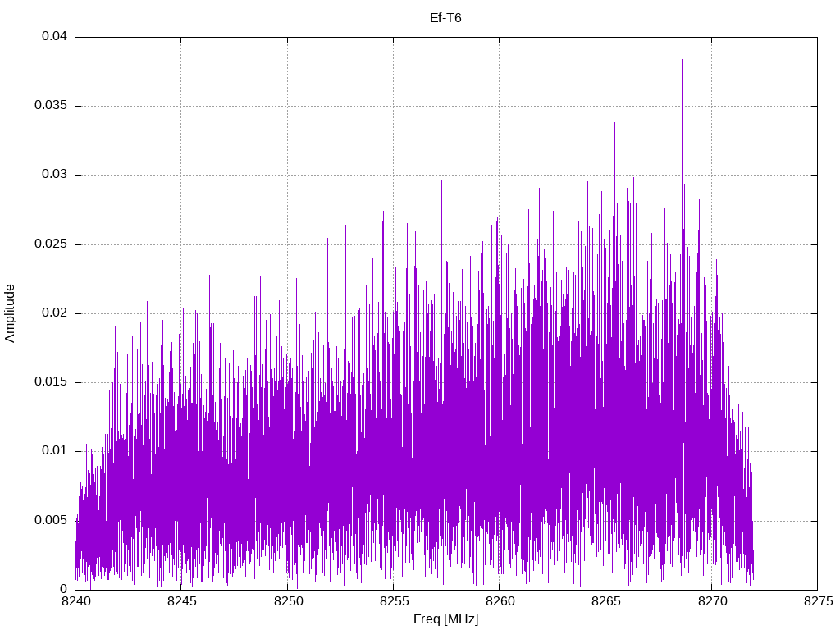
Task: Click the "Freq [MHz]" x-axis label
Action: coord(445,619)
